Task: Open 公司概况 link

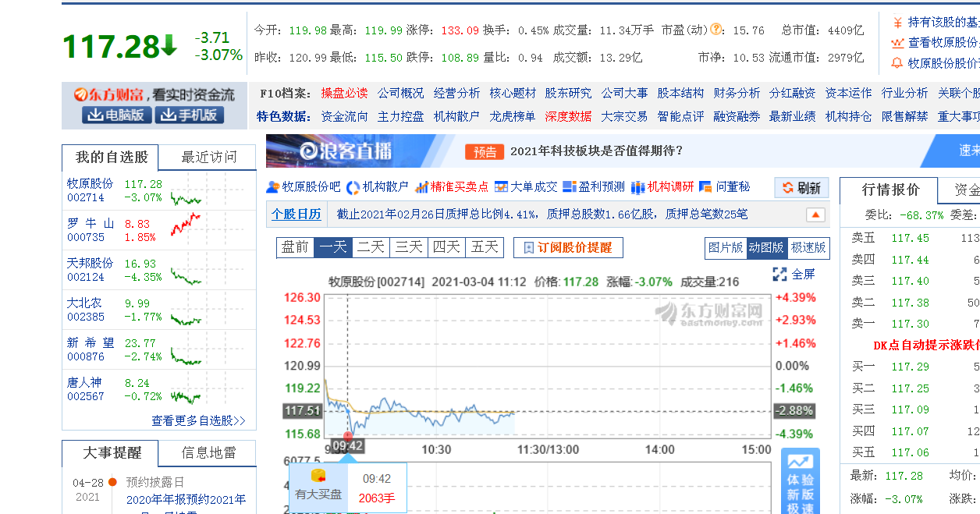Action: click(401, 93)
